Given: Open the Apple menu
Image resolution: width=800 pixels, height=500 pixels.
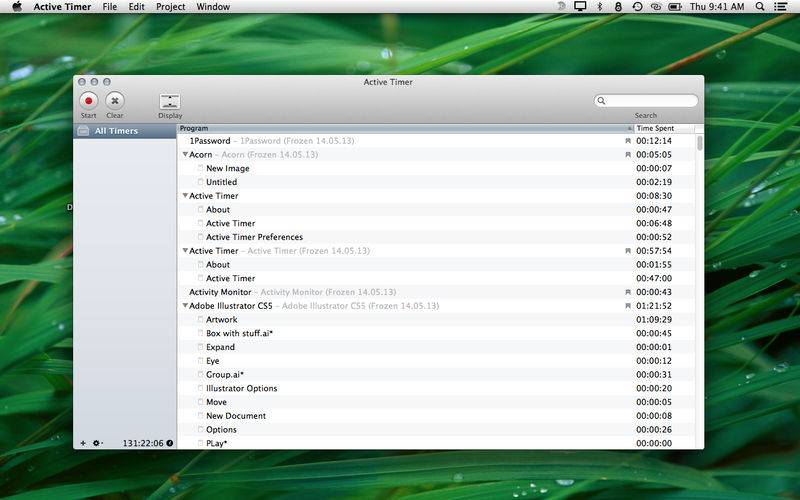Looking at the screenshot, I should coord(17,7).
